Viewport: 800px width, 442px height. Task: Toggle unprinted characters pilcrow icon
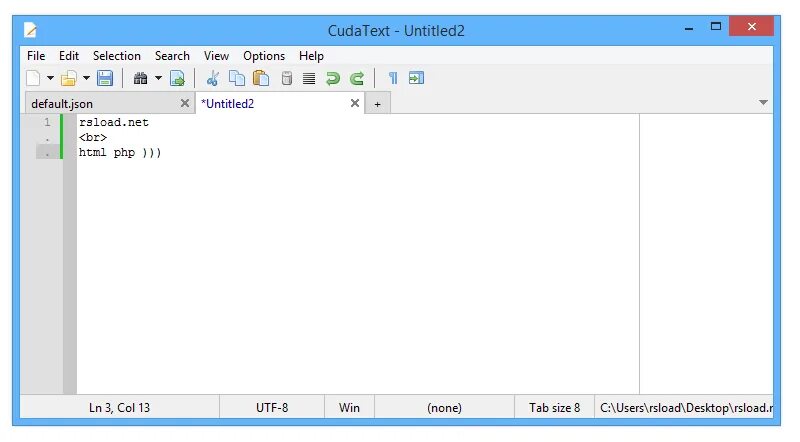[x=393, y=79]
